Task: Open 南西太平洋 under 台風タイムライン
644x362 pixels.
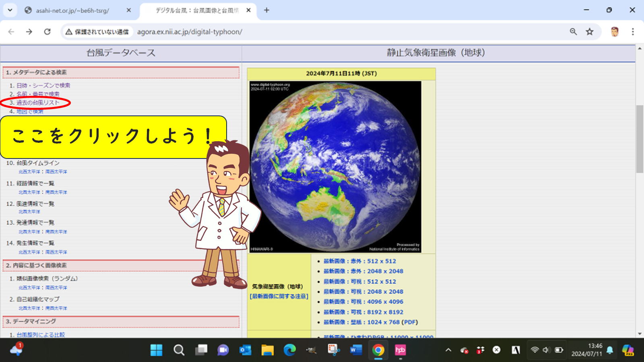Action: pyautogui.click(x=56, y=172)
